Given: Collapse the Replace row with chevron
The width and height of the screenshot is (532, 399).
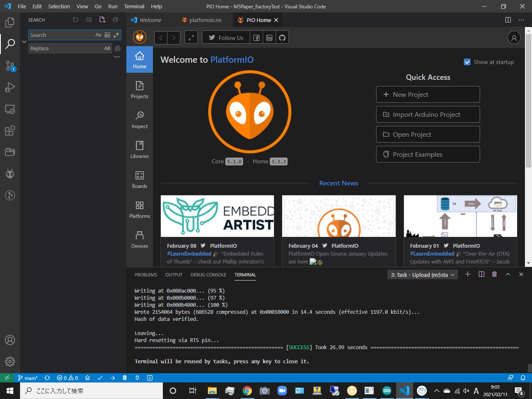Looking at the screenshot, I should 24,42.
